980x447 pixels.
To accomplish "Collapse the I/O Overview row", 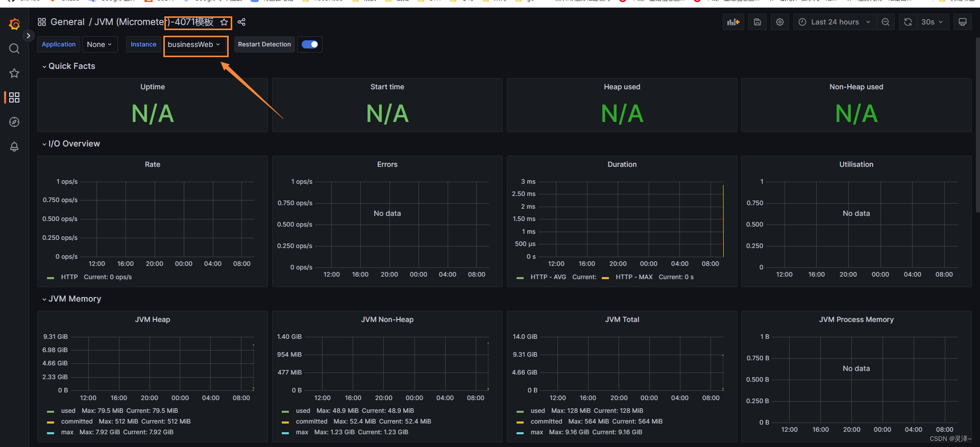I will (x=71, y=143).
